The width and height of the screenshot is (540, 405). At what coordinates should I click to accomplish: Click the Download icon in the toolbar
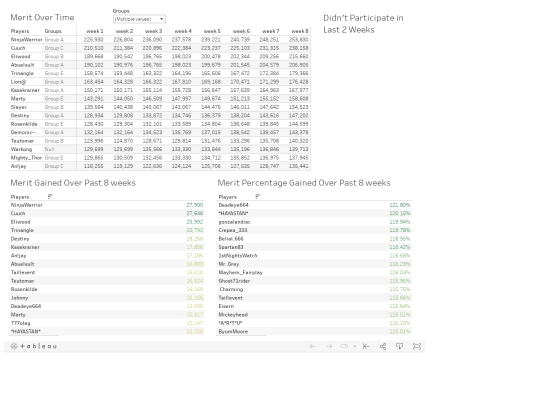tap(399, 346)
